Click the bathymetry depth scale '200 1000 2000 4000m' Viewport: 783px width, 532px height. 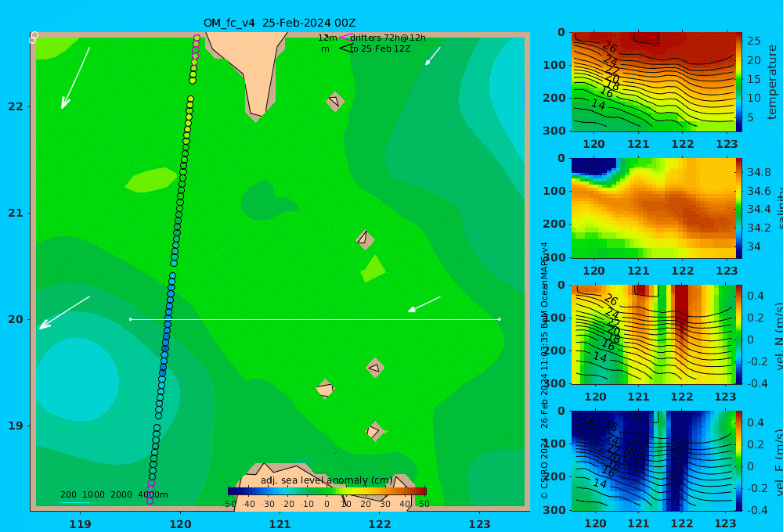click(114, 494)
